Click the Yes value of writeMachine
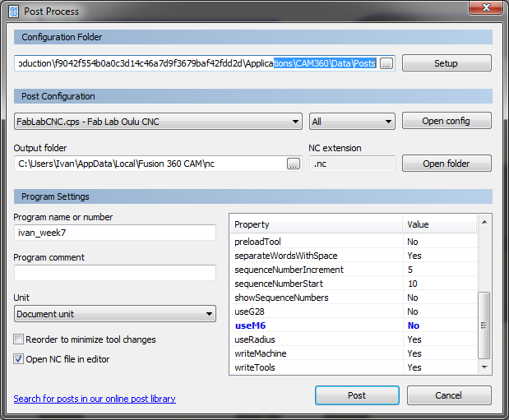The image size is (509, 420). pyautogui.click(x=414, y=353)
